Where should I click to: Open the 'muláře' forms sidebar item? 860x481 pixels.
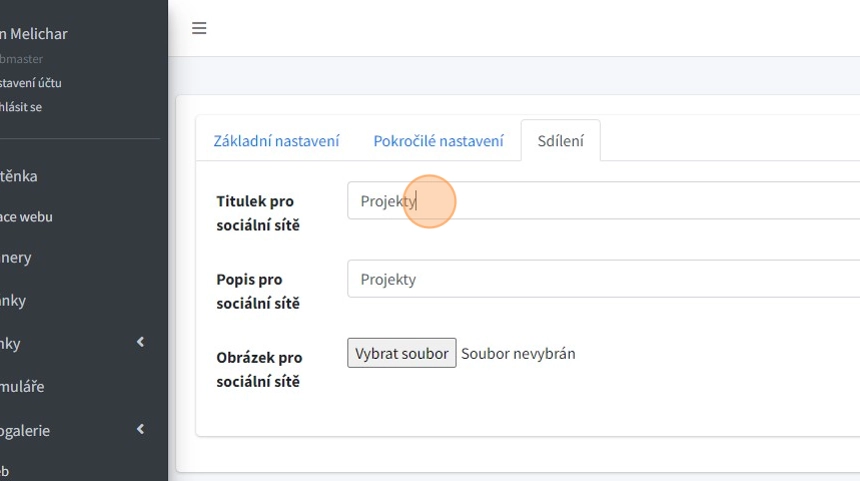point(22,387)
